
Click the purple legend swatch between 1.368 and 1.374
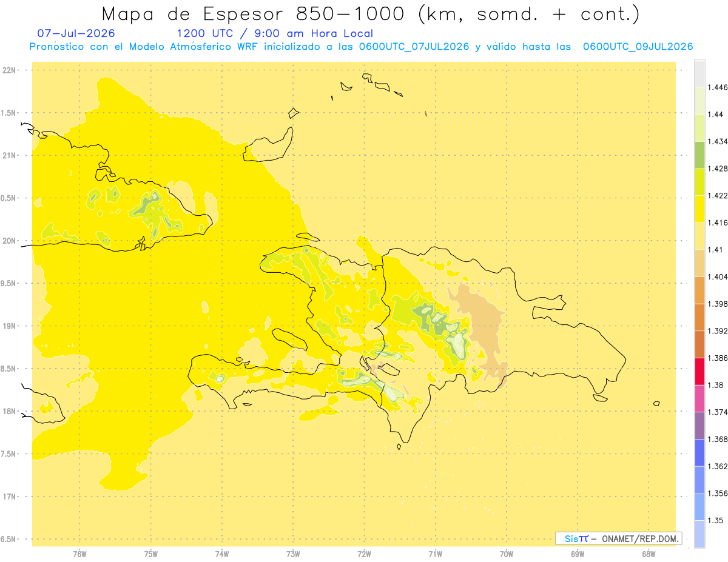pyautogui.click(x=699, y=425)
